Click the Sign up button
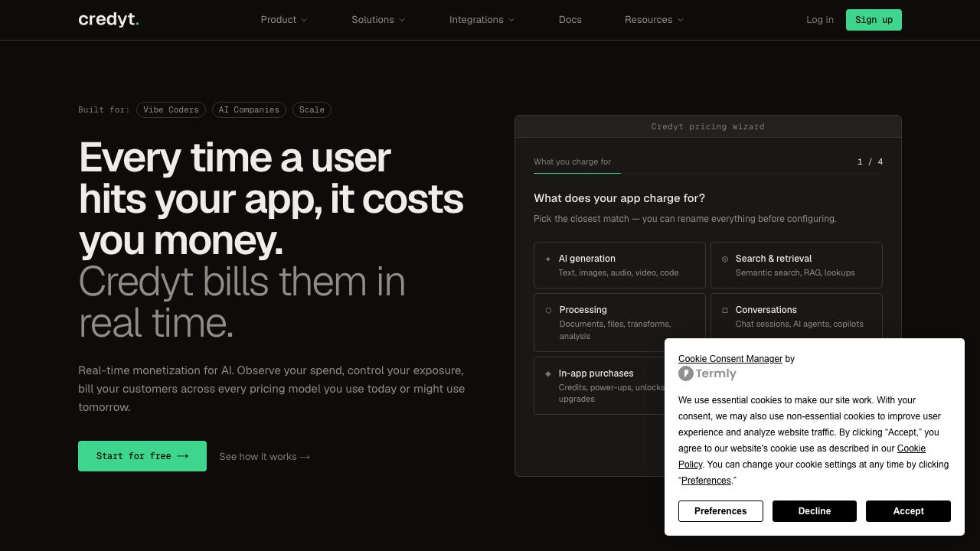Image resolution: width=980 pixels, height=551 pixels. pyautogui.click(x=874, y=20)
